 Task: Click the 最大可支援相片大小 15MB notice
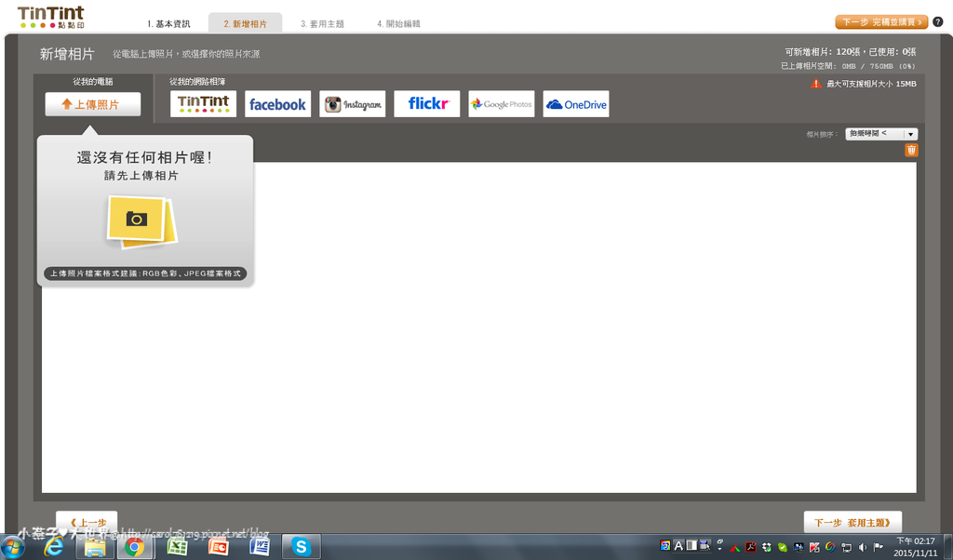[x=871, y=84]
